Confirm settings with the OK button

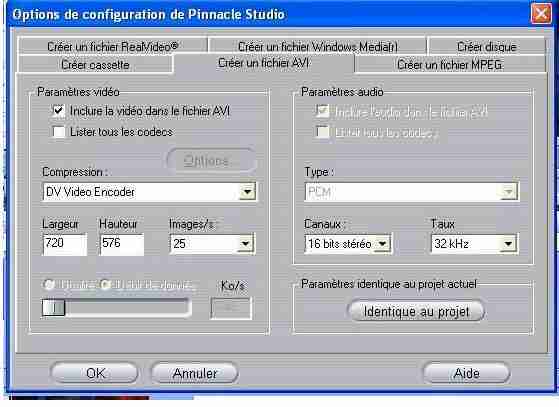pyautogui.click(x=95, y=373)
